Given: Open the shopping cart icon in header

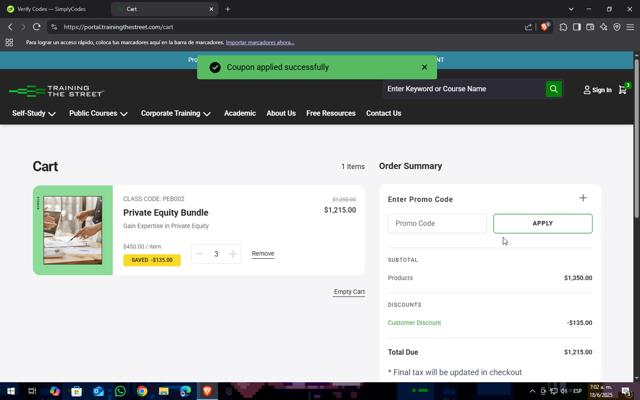Looking at the screenshot, I should (x=623, y=89).
